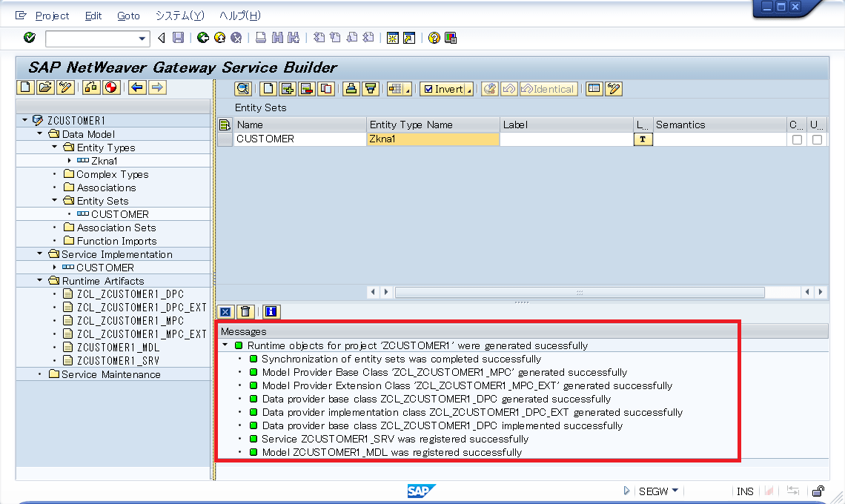The height and width of the screenshot is (504, 845).
Task: Expand CUSTOMER under Service Implementation
Action: [x=54, y=268]
